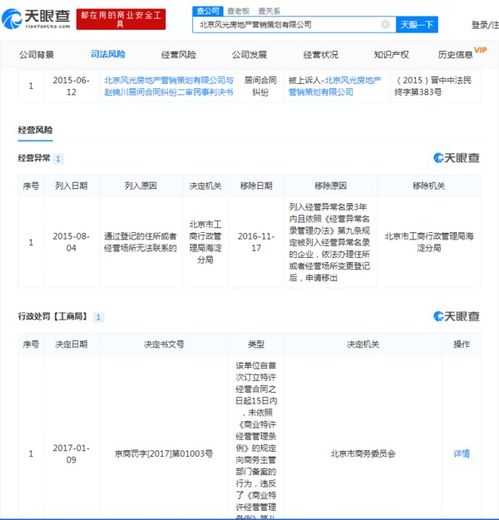499x520 pixels.
Task: Click the 操作 column header
Action: (461, 344)
